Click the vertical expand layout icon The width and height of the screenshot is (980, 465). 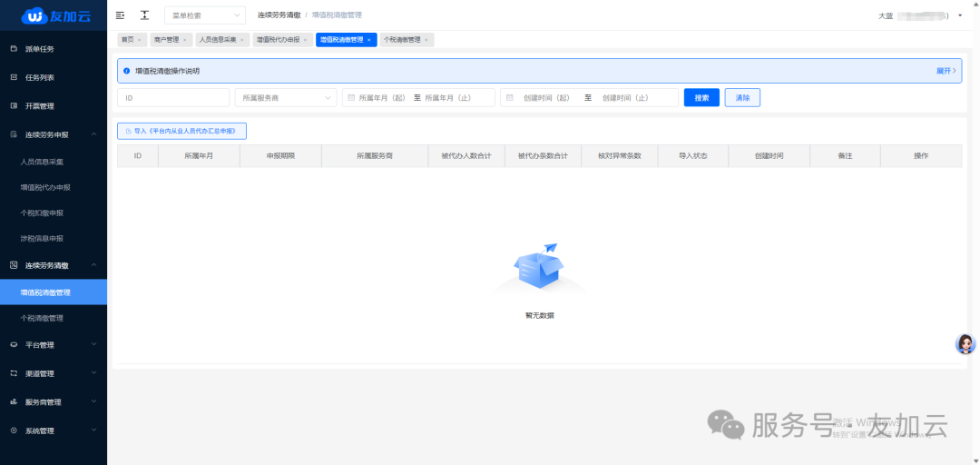pos(144,15)
